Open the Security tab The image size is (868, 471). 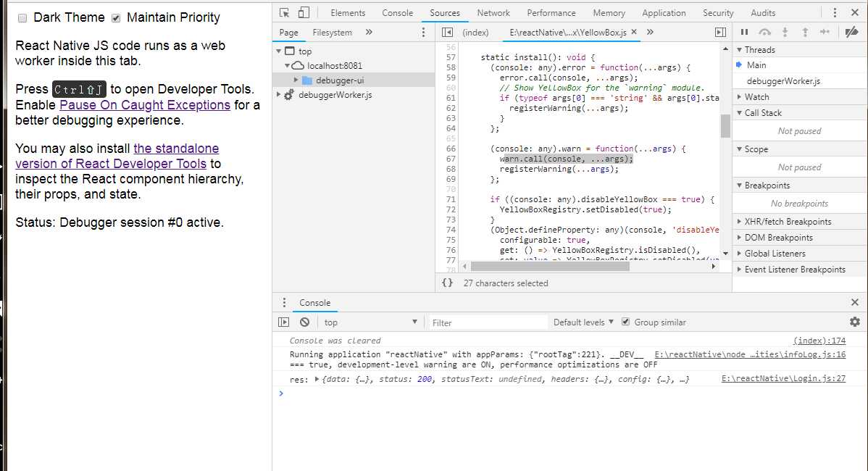tap(718, 13)
